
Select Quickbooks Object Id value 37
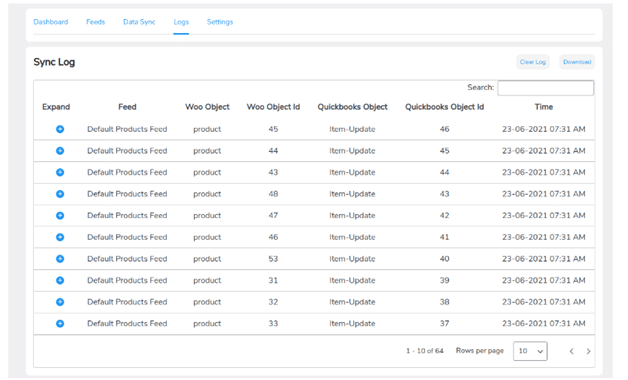[445, 324]
